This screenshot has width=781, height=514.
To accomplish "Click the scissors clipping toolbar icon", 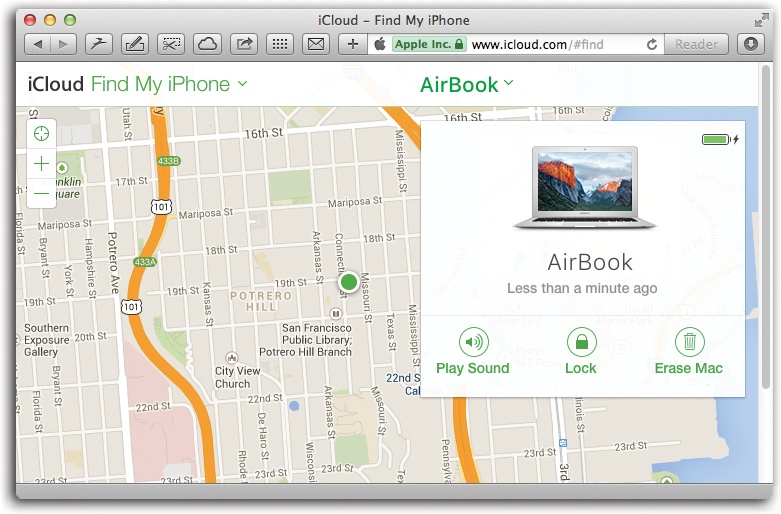I will tap(171, 44).
